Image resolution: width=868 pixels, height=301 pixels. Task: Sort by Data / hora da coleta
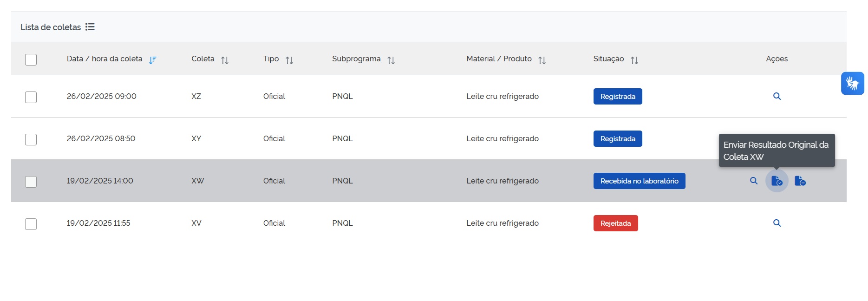click(x=153, y=60)
